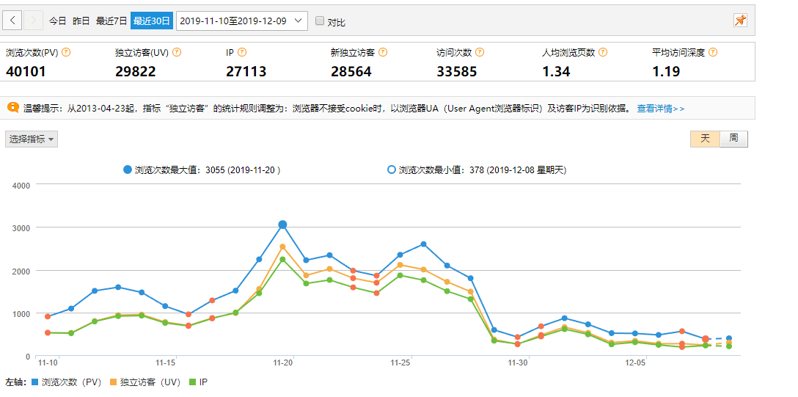Click the new visitors value 28564
This screenshot has width=798, height=397.
(351, 72)
